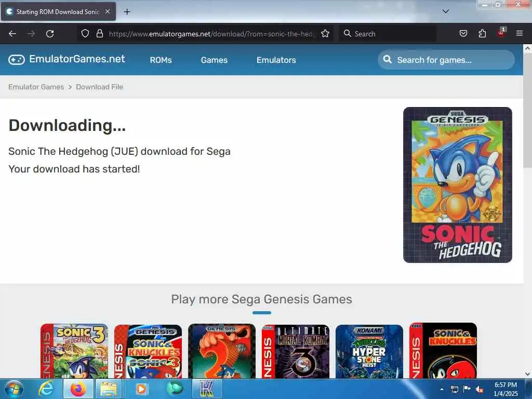Click the muted volume tray icon
The image size is (532, 399).
[480, 390]
